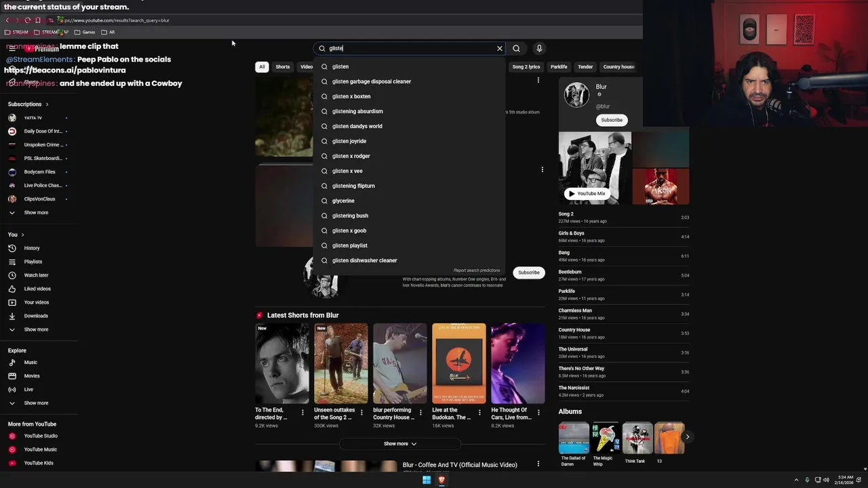Select the Parklife filter chip
868x488 pixels.
(x=559, y=67)
